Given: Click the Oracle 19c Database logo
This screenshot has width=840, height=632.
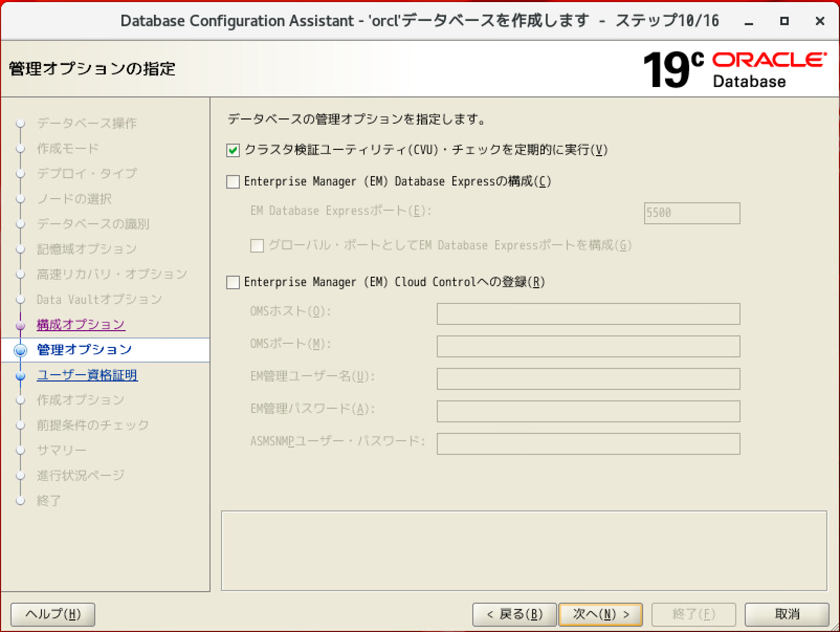Looking at the screenshot, I should tap(734, 70).
